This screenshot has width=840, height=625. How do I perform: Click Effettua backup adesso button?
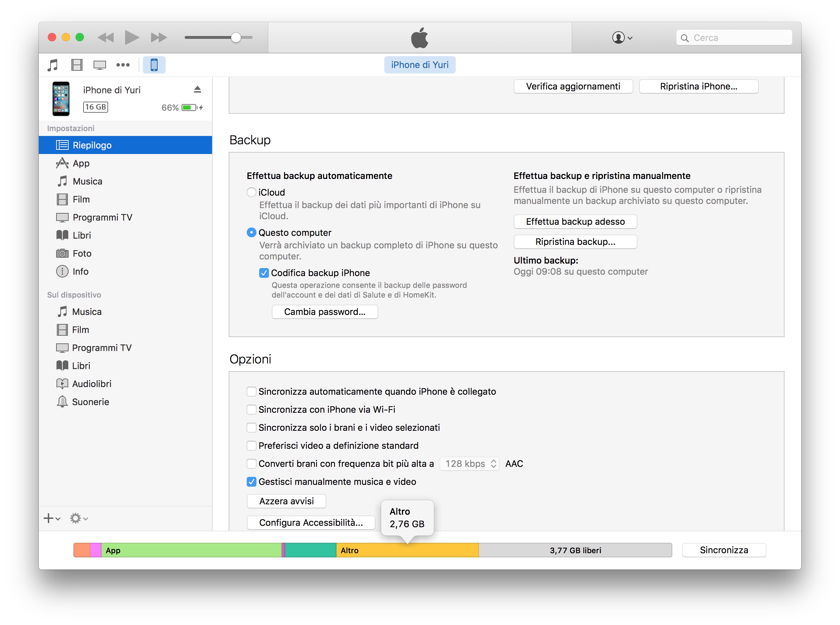coord(575,222)
